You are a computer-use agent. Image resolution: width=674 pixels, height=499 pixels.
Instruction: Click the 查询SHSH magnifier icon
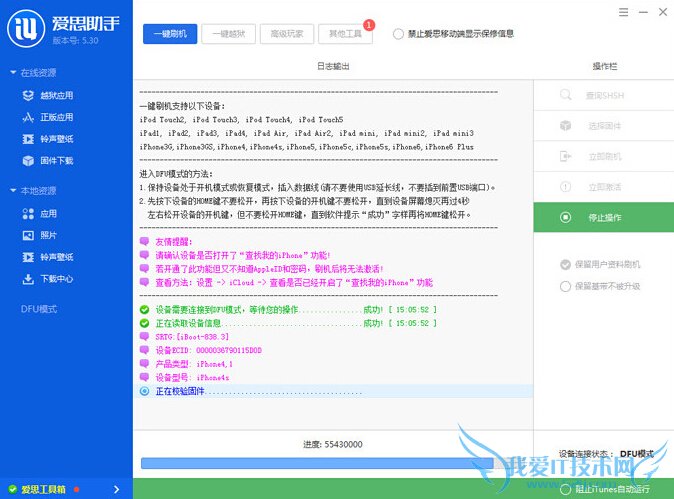point(566,95)
